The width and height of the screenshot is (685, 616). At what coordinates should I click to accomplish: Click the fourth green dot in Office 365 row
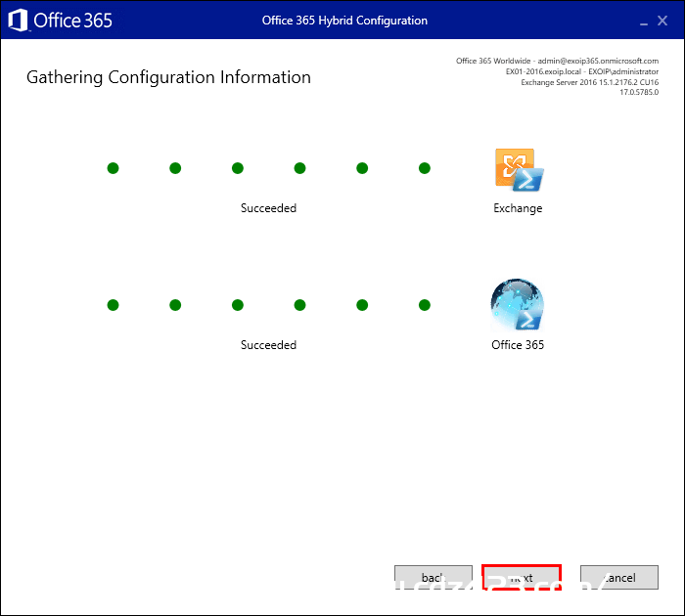tap(299, 305)
